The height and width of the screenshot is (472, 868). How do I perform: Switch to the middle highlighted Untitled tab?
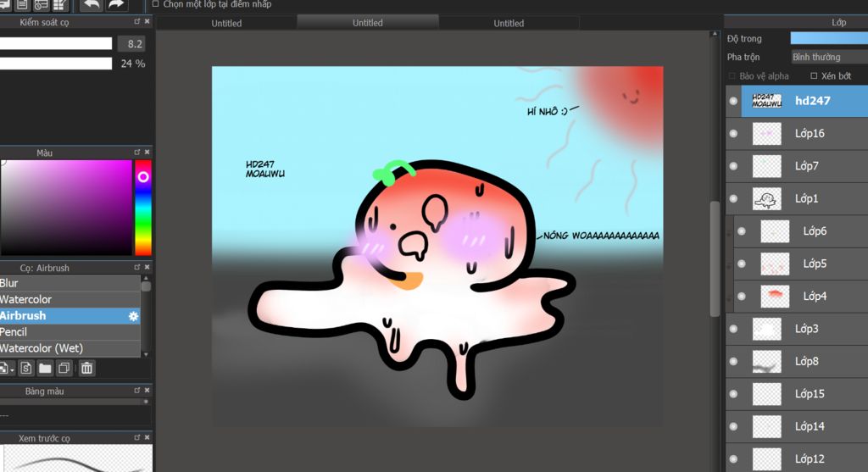pyautogui.click(x=368, y=23)
